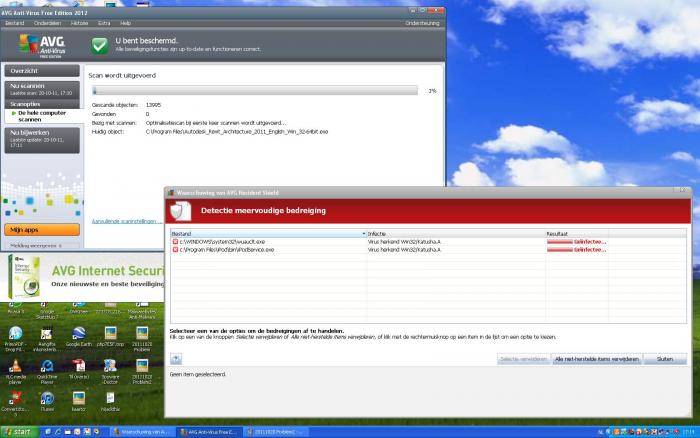This screenshot has width=700, height=438.
Task: Click red threat icon beside wuauclt.exe
Action: pos(175,242)
